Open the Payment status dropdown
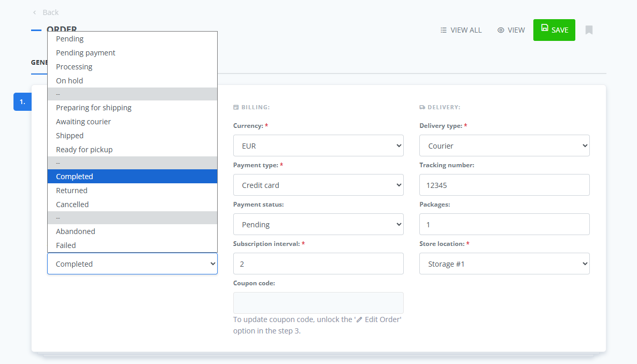This screenshot has height=364, width=637. tap(318, 224)
